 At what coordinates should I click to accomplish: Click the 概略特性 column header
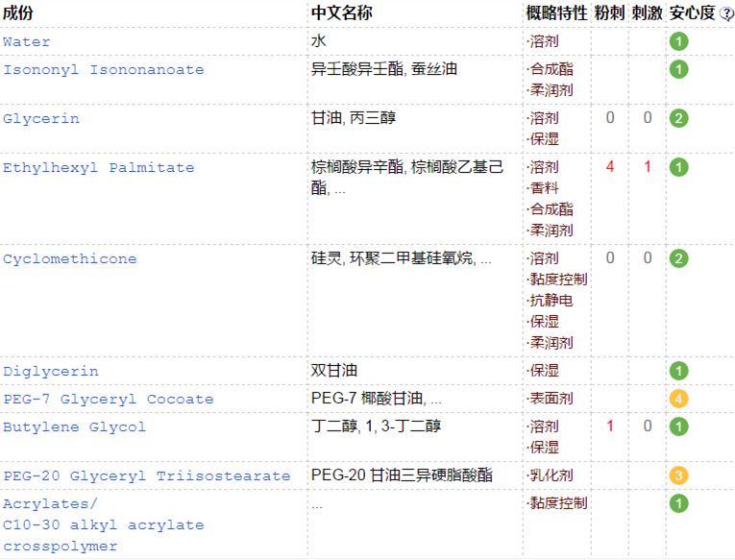(556, 12)
